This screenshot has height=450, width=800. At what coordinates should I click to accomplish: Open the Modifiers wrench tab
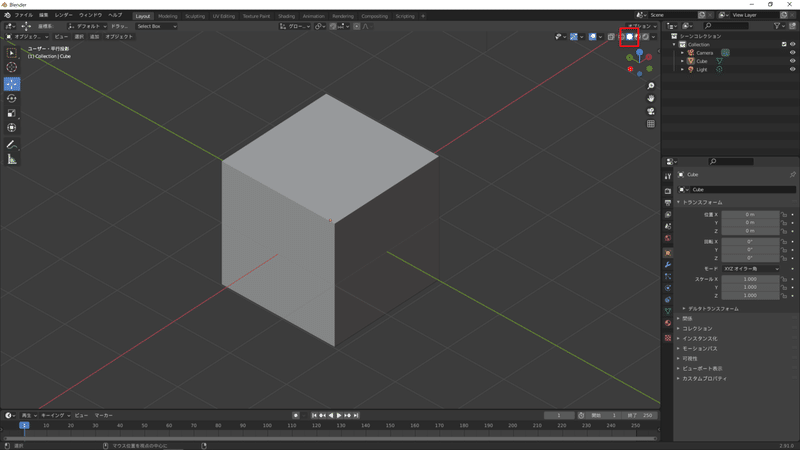click(668, 265)
